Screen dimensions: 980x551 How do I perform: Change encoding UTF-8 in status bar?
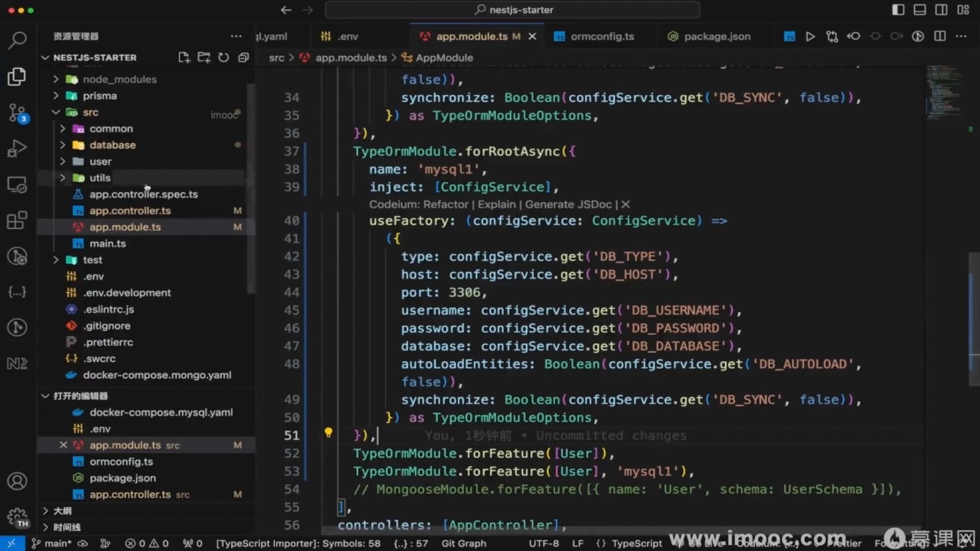point(544,543)
